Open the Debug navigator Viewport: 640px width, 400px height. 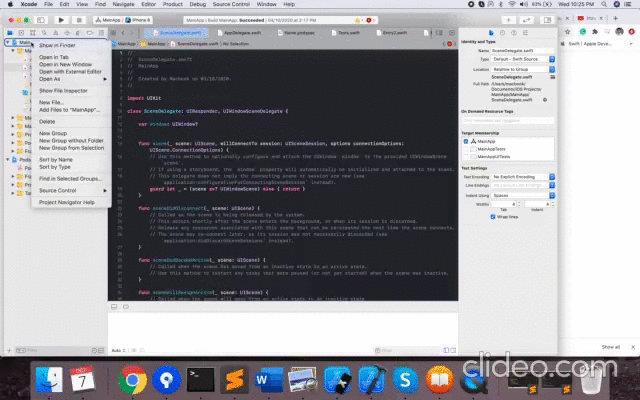(x=78, y=33)
